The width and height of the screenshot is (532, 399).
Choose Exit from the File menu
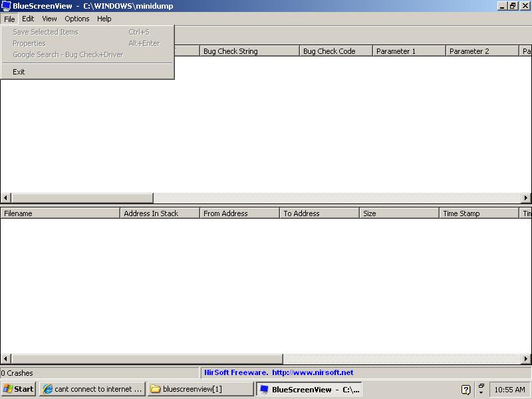pos(88,72)
